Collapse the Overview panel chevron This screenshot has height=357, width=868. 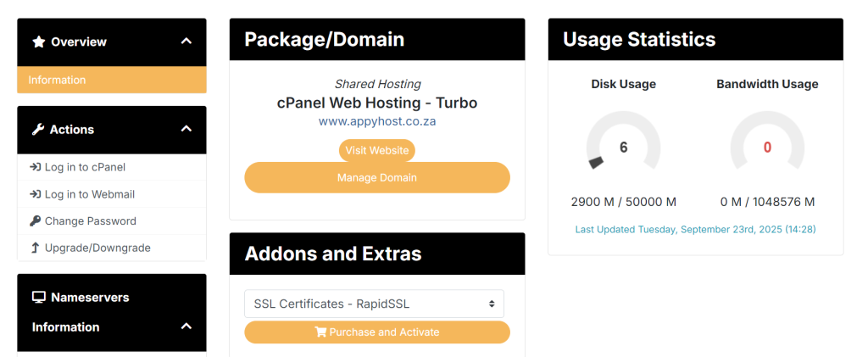click(x=186, y=42)
